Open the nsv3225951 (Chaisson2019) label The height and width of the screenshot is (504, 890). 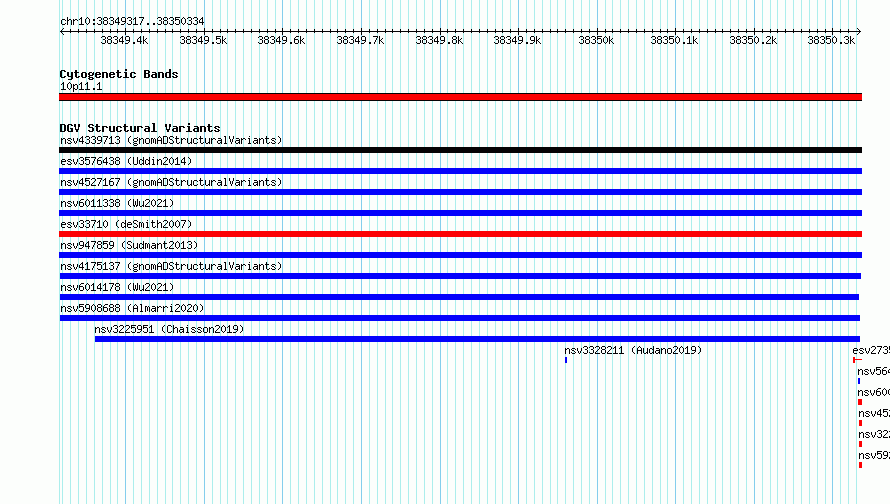click(x=169, y=329)
